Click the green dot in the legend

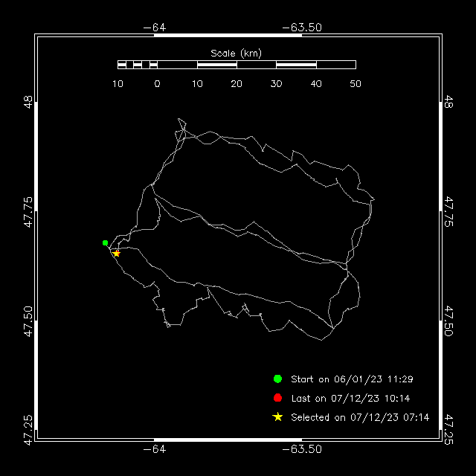277,379
